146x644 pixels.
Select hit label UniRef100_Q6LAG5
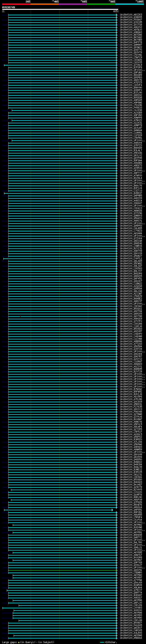tap(131, 261)
